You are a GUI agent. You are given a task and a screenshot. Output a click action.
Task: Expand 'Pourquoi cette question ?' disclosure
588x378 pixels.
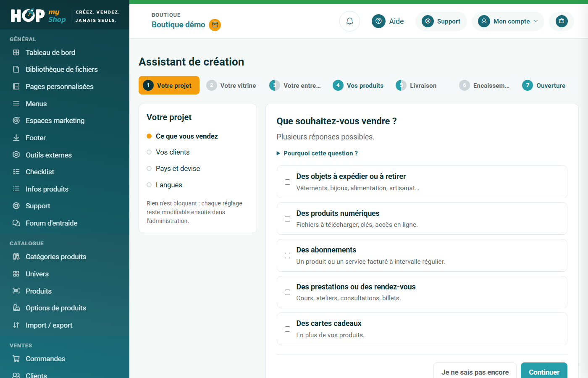coord(317,153)
